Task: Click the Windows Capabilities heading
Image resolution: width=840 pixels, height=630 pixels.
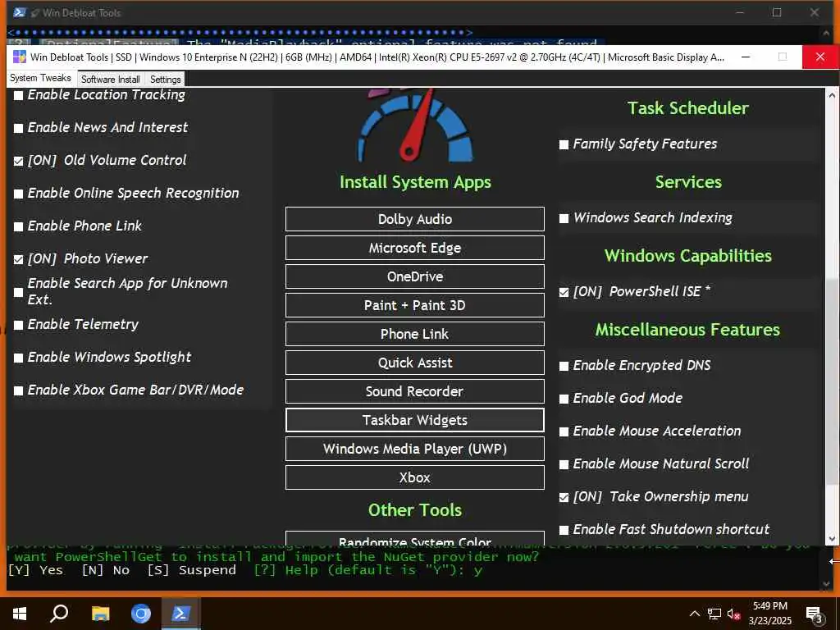Action: pos(688,256)
